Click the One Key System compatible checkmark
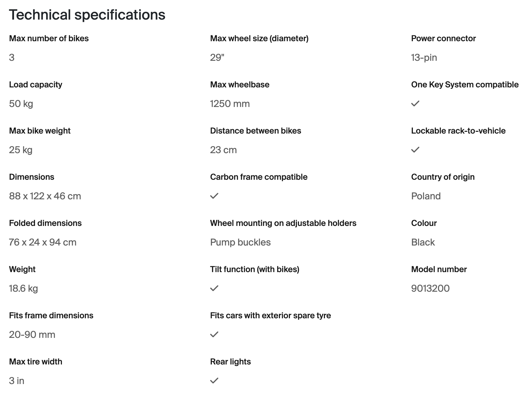Viewport: 532px width, 401px height. pos(415,103)
